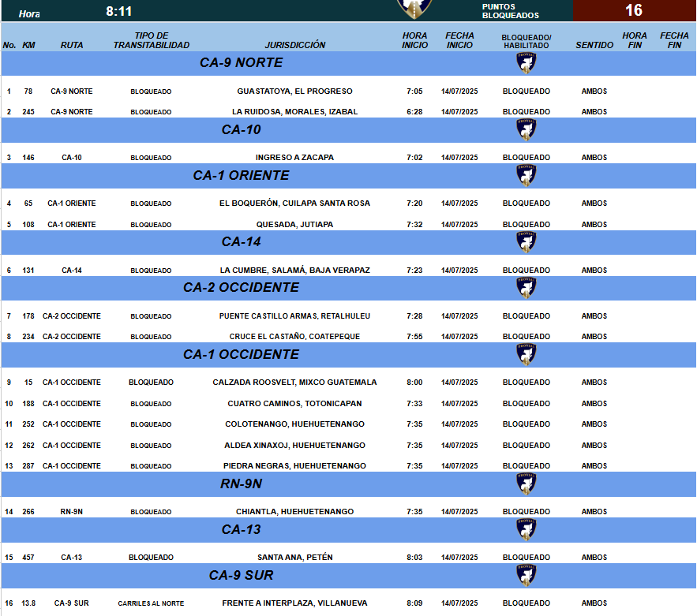Select the shield emblem in CA-9 SUR row
This screenshot has width=697, height=616.
point(526,575)
